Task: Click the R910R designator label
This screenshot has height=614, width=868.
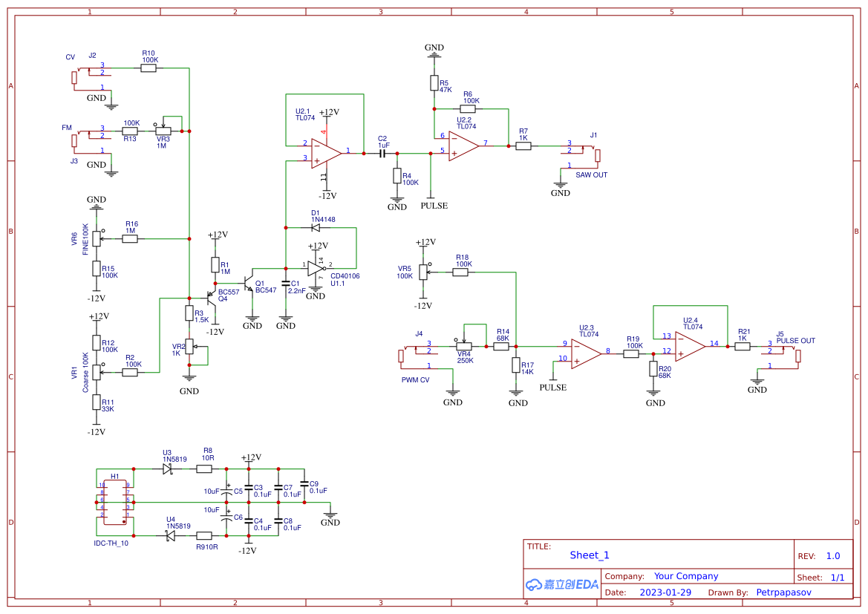Action: pos(207,546)
